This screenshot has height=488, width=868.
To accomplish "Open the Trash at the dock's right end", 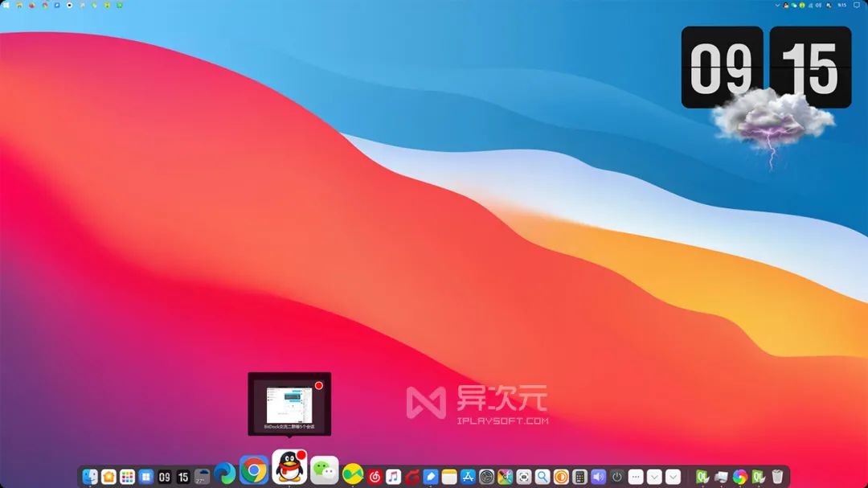I will pyautogui.click(x=776, y=474).
